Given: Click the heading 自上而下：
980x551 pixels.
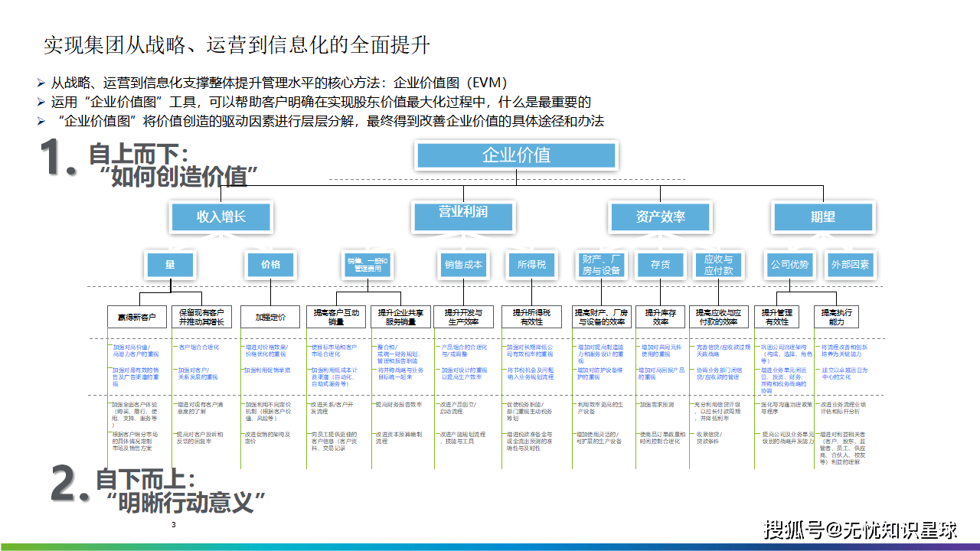Looking at the screenshot, I should tap(139, 153).
